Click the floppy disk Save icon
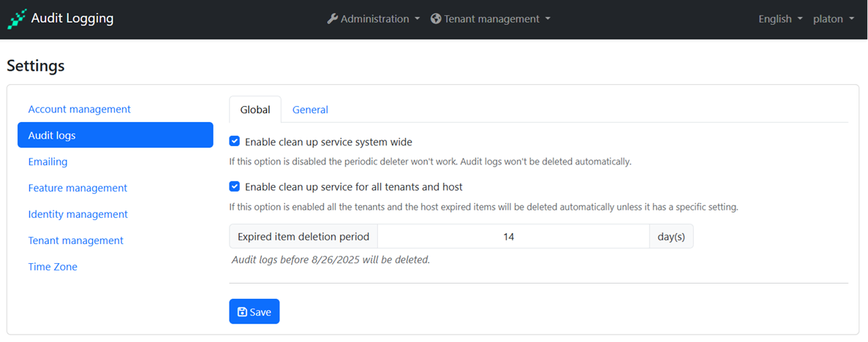The height and width of the screenshot is (342, 868). click(x=242, y=312)
